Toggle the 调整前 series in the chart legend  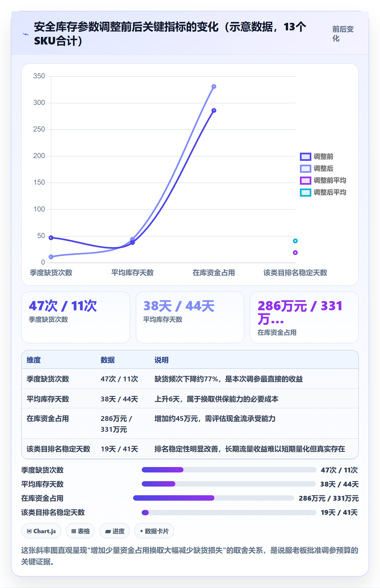pyautogui.click(x=316, y=156)
